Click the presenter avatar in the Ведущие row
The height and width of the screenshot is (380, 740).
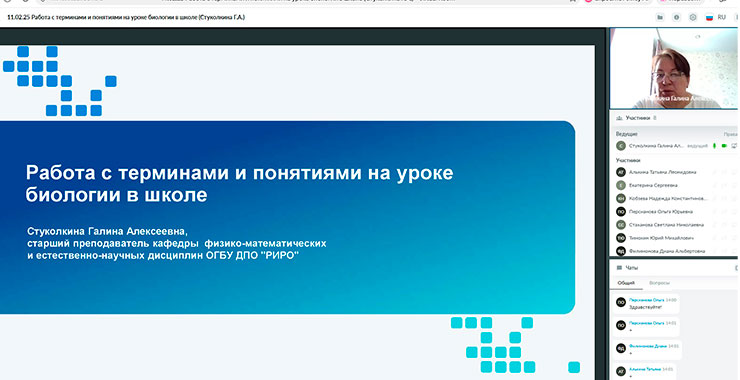click(621, 146)
